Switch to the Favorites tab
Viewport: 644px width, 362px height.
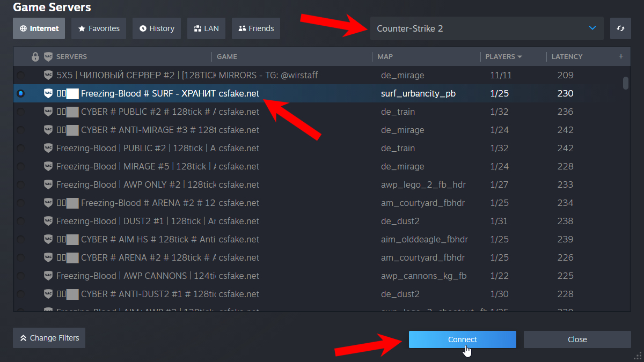click(x=99, y=28)
